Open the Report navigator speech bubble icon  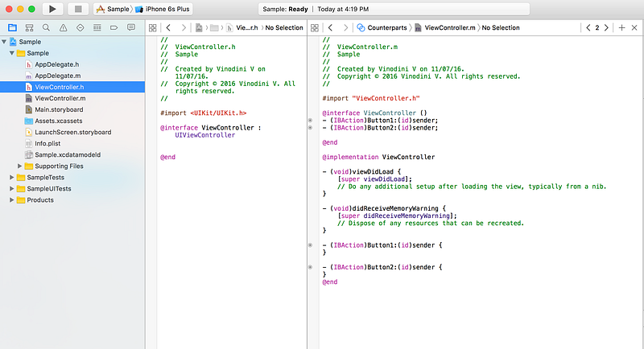coord(131,28)
